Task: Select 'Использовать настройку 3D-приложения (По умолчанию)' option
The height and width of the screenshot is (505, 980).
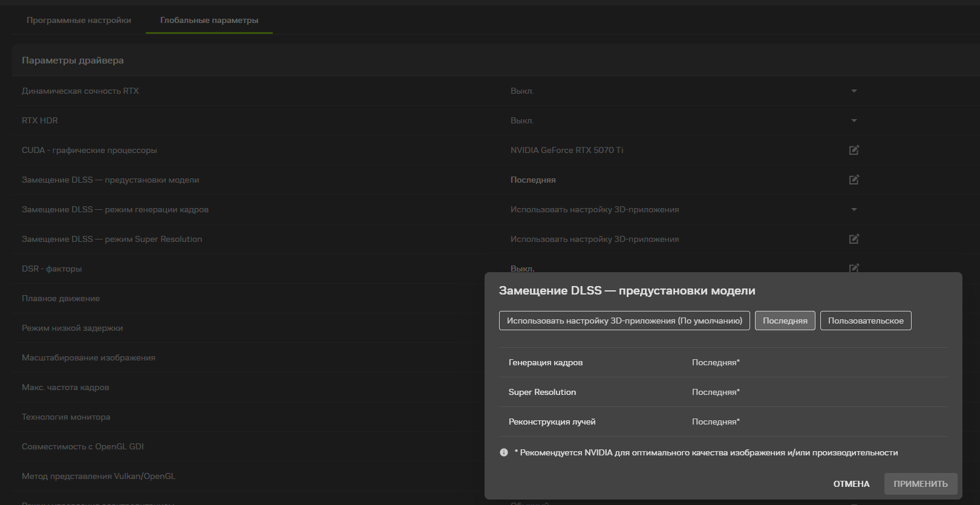Action: click(624, 321)
